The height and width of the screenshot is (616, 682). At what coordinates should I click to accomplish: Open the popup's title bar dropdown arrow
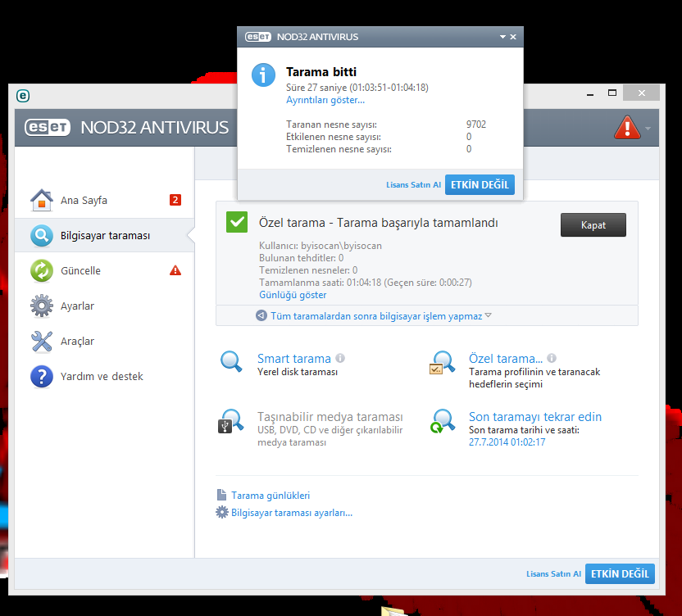[x=502, y=37]
